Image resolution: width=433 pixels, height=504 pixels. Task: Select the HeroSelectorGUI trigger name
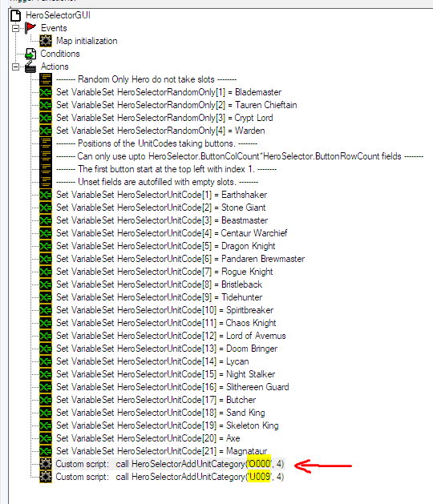pos(59,15)
